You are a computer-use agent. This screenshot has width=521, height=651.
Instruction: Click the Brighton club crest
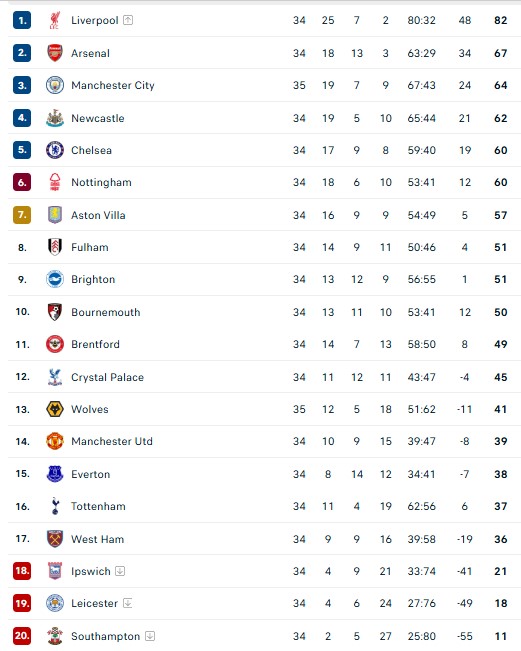tap(54, 279)
